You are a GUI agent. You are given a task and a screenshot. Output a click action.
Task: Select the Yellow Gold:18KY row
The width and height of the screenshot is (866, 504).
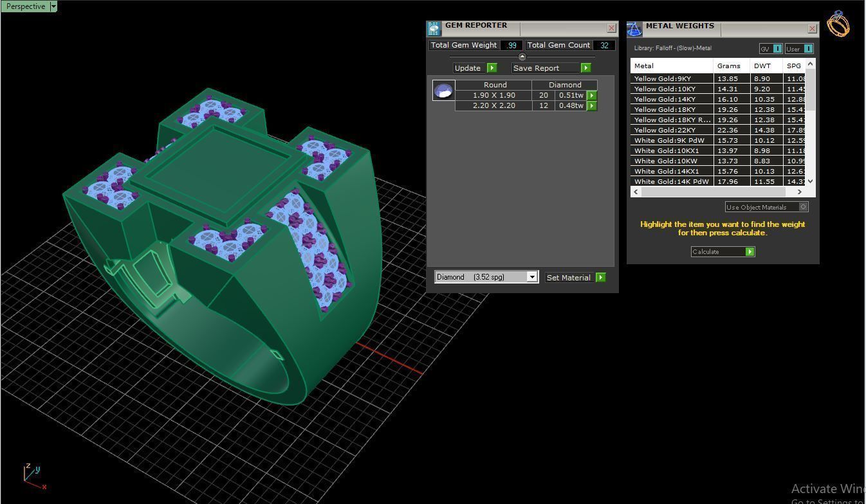pos(717,109)
